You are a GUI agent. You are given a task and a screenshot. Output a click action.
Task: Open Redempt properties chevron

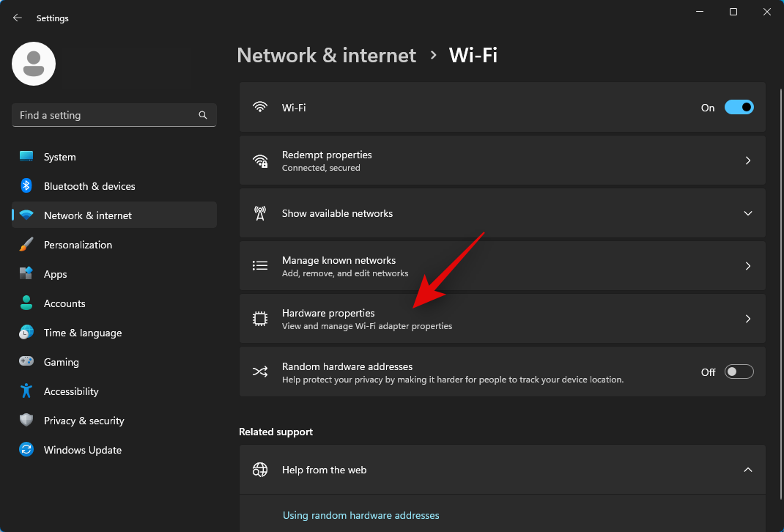pos(747,160)
